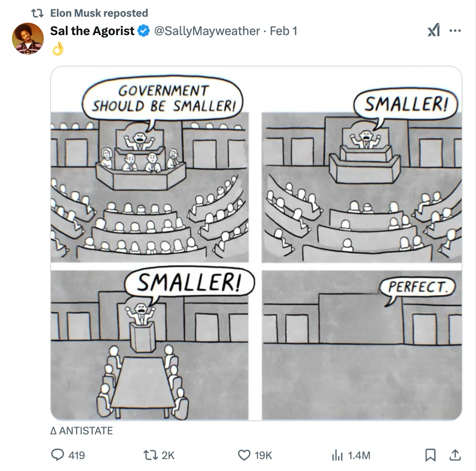This screenshot has width=476, height=471.
Task: Repost using the retweet arrows icon
Action: (x=150, y=455)
